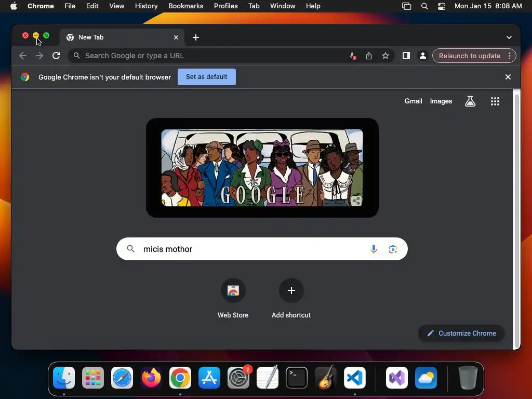Open the Profiles menu
Screen dimensions: 532x399
pyautogui.click(x=225, y=6)
